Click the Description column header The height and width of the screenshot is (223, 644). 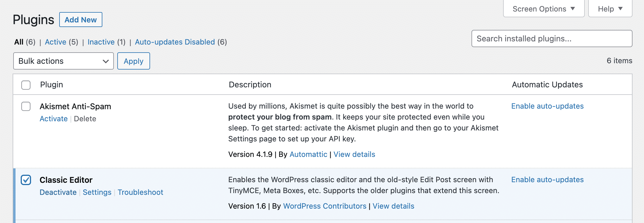250,84
